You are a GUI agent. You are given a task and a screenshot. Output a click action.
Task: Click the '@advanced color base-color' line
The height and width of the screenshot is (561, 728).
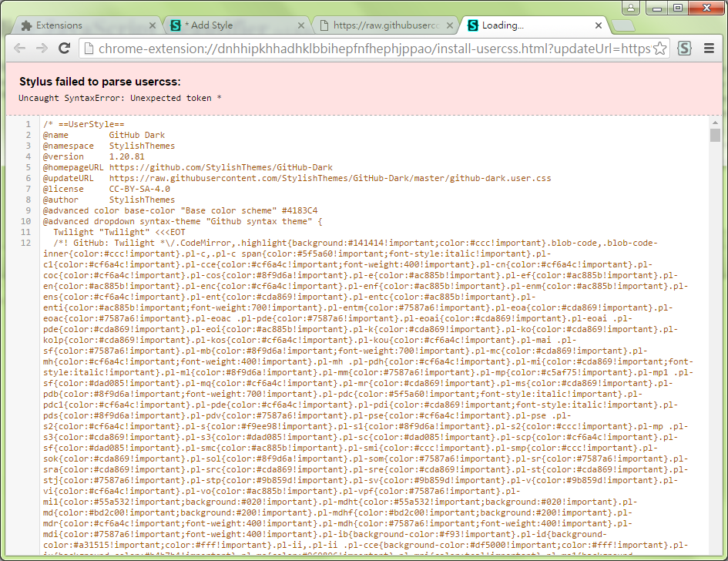click(180, 210)
